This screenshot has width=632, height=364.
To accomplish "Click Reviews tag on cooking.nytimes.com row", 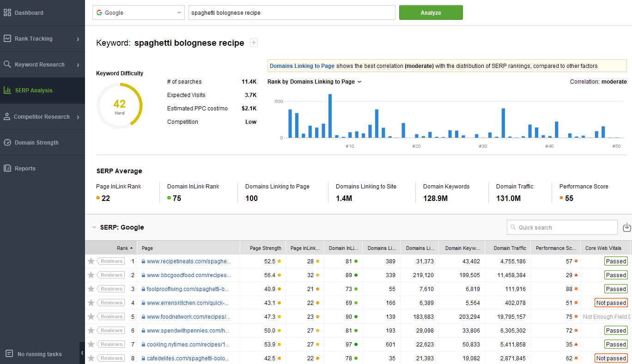I will pos(111,345).
